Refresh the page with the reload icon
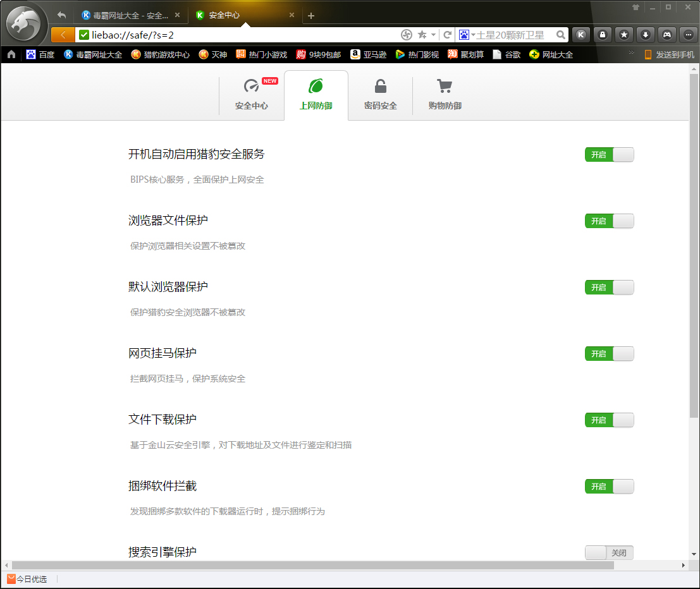Image resolution: width=700 pixels, height=589 pixels. click(x=448, y=35)
